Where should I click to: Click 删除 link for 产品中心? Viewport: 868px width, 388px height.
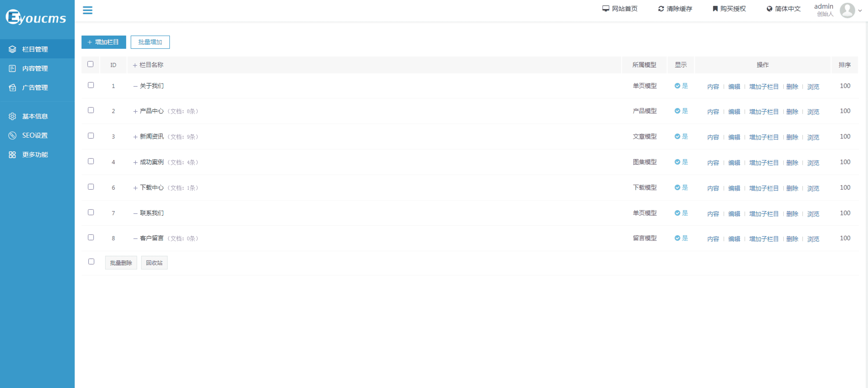coord(792,112)
